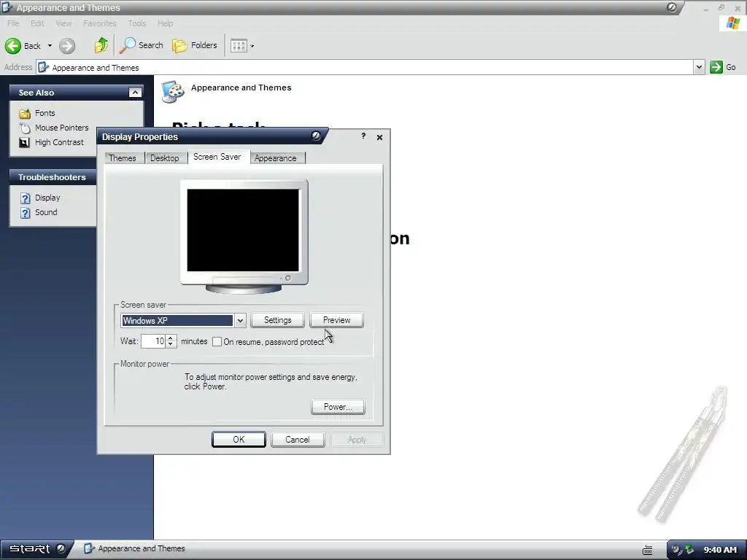Click the Appearance and Themes taskbar button

pos(135,548)
